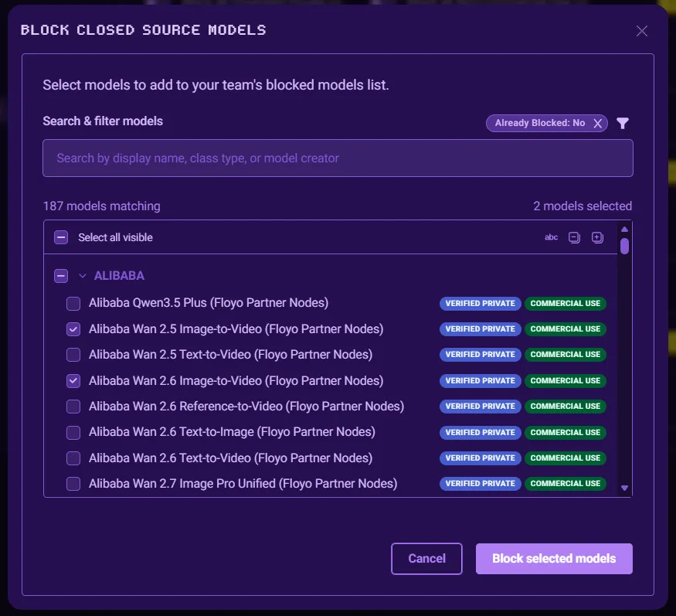Screen dimensions: 676x616
Task: Check Alibaba Wan 2.5 Text-to-Video
Action: tap(73, 355)
